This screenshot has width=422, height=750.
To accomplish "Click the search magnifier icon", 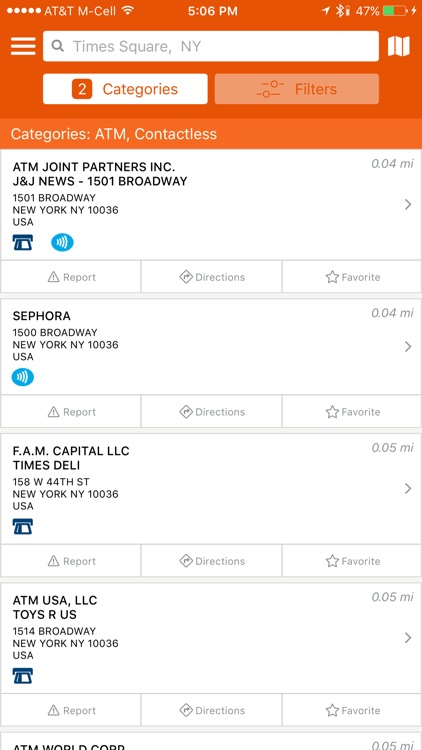I will pyautogui.click(x=58, y=46).
